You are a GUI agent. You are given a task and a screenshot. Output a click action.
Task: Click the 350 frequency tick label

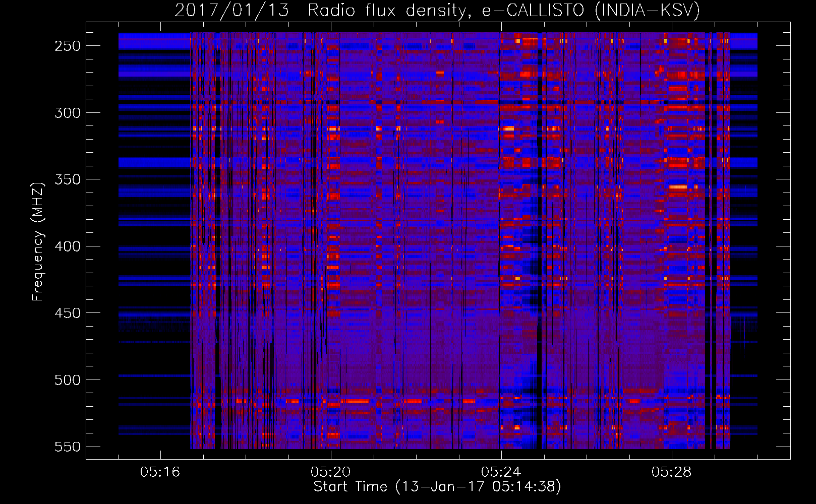click(68, 179)
